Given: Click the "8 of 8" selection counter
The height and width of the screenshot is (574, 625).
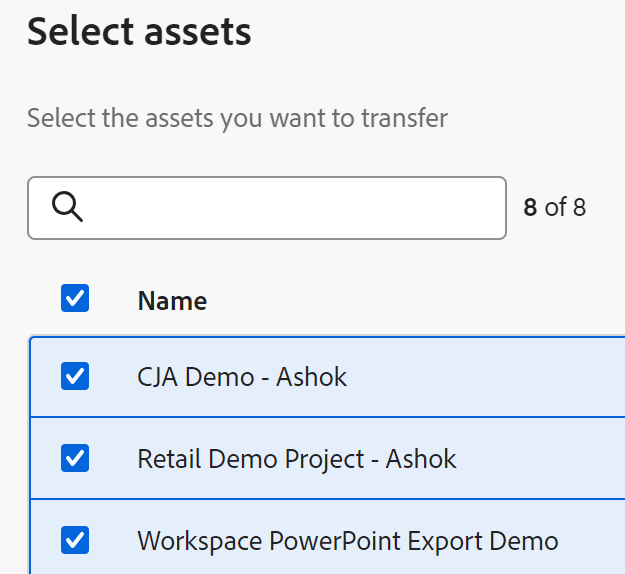Looking at the screenshot, I should [x=555, y=207].
